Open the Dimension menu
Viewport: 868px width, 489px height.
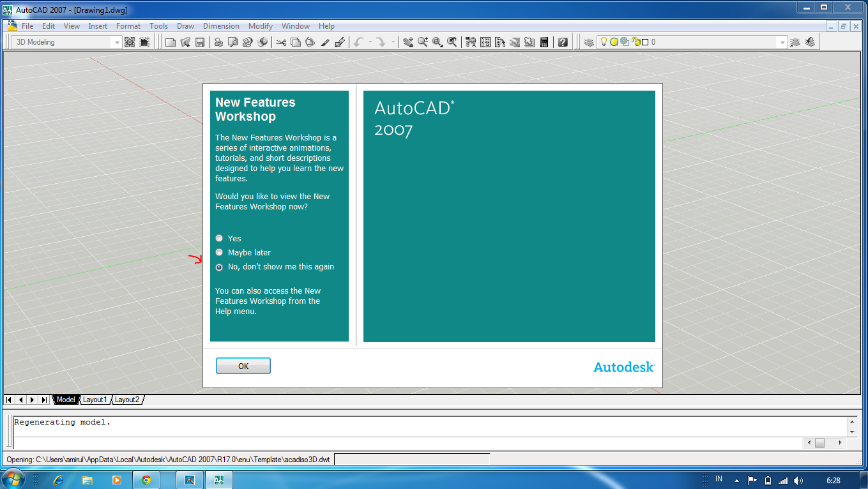click(x=221, y=26)
